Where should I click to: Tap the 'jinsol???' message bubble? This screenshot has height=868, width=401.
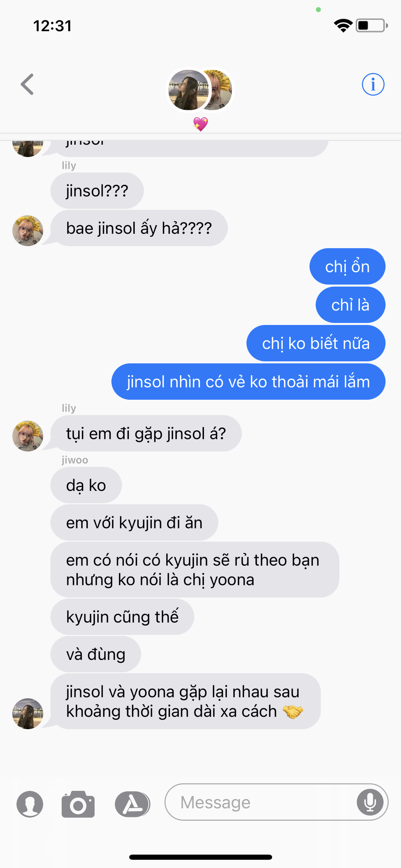(x=97, y=190)
